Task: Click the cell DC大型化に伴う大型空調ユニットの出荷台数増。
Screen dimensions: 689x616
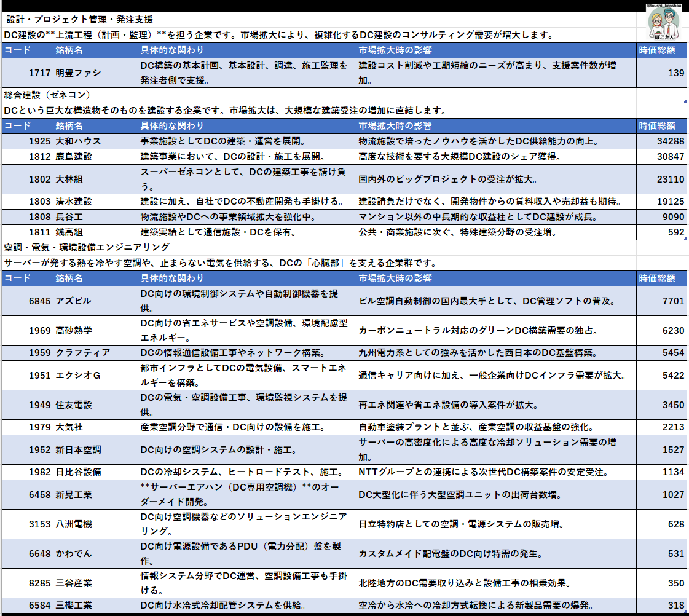Action: tap(496, 495)
